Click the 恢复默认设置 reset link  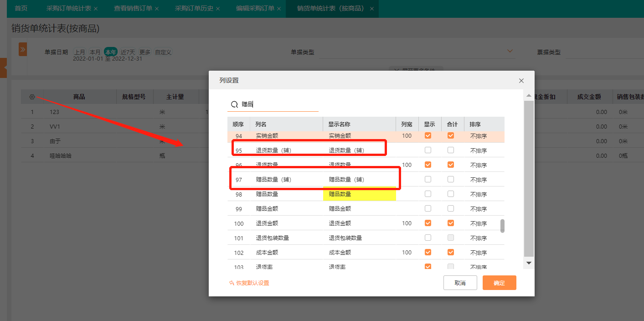click(249, 283)
